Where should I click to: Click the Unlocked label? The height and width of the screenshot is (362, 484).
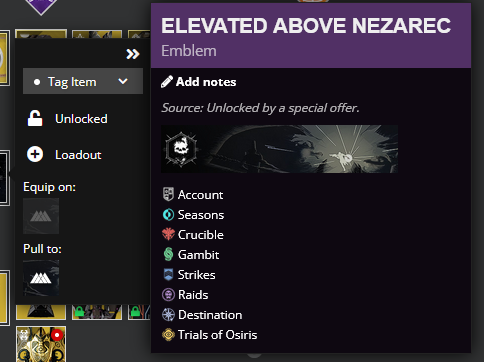click(81, 119)
